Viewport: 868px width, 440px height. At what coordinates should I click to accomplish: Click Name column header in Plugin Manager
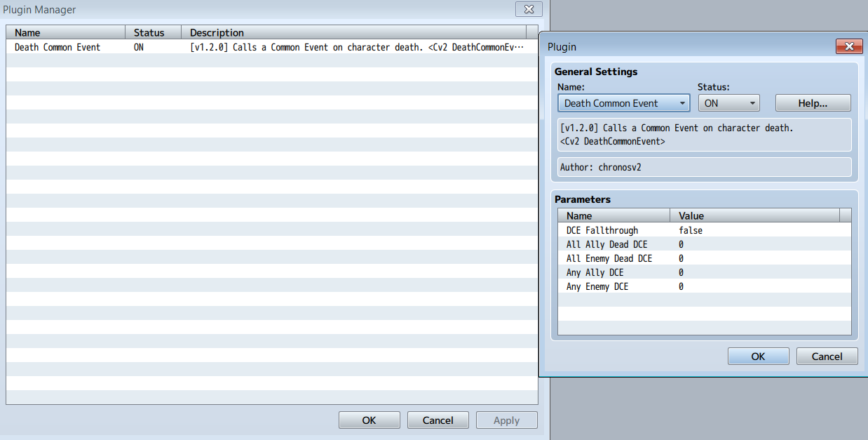tap(66, 32)
